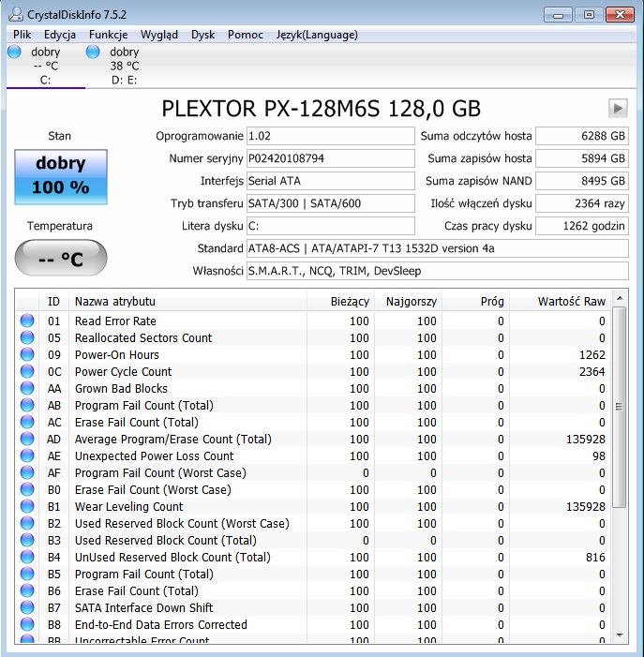Click the Bieżący column header
This screenshot has width=644, height=657.
tap(340, 301)
